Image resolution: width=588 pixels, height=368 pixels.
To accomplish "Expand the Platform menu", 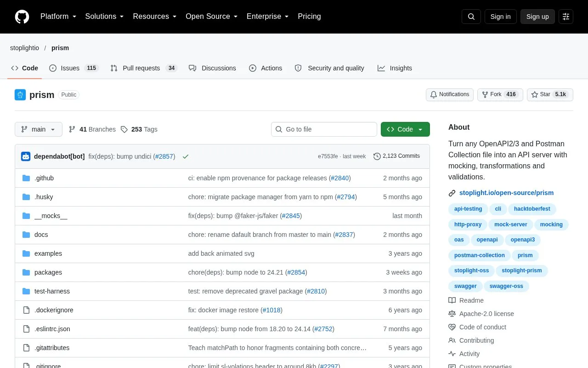I will pos(58,17).
